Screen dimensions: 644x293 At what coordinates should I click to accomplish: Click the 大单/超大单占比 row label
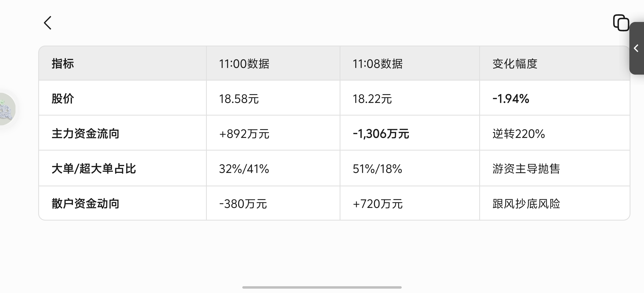94,168
